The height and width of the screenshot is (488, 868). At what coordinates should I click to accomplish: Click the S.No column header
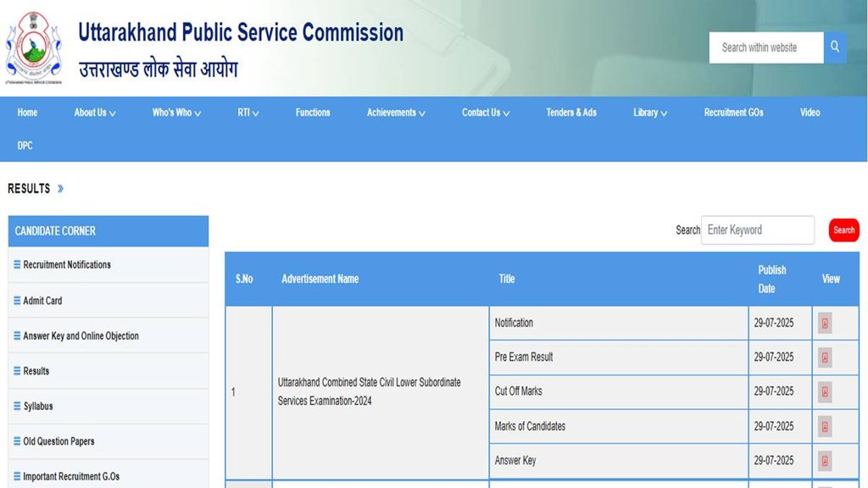(x=244, y=279)
